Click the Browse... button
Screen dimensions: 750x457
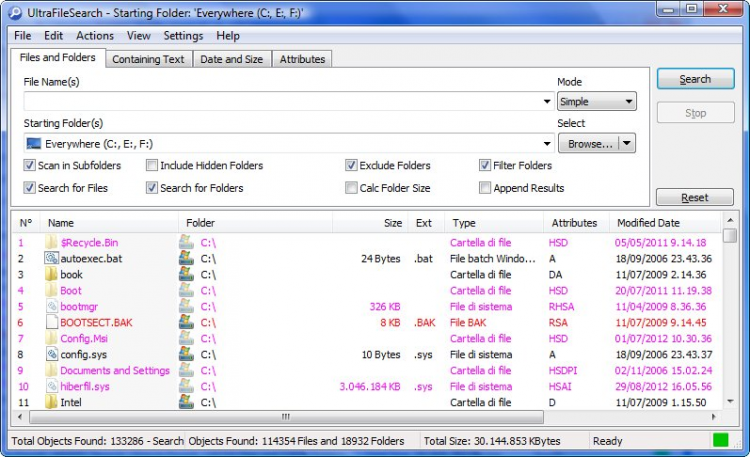point(590,144)
